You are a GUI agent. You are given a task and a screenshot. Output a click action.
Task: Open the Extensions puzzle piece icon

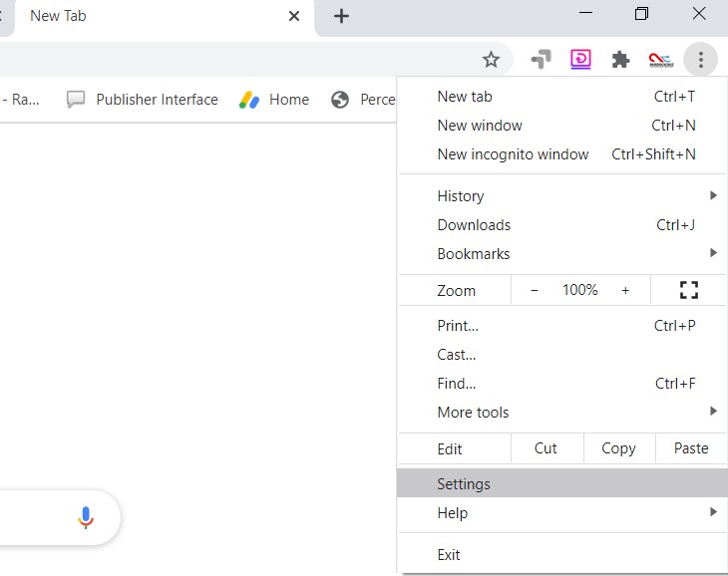(620, 60)
